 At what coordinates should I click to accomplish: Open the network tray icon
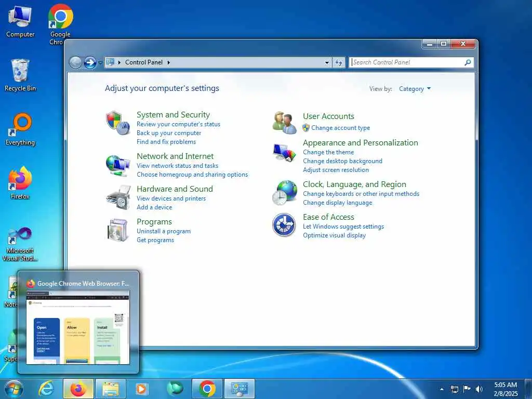[x=454, y=389]
